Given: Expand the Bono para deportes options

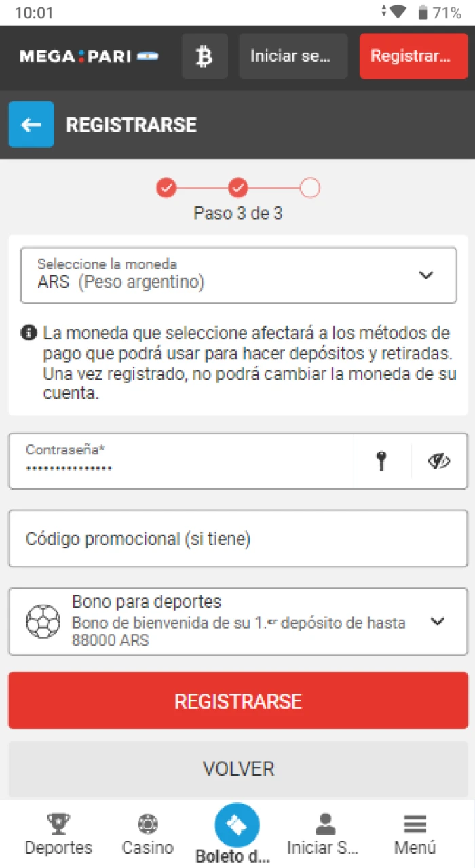Looking at the screenshot, I should [x=438, y=620].
